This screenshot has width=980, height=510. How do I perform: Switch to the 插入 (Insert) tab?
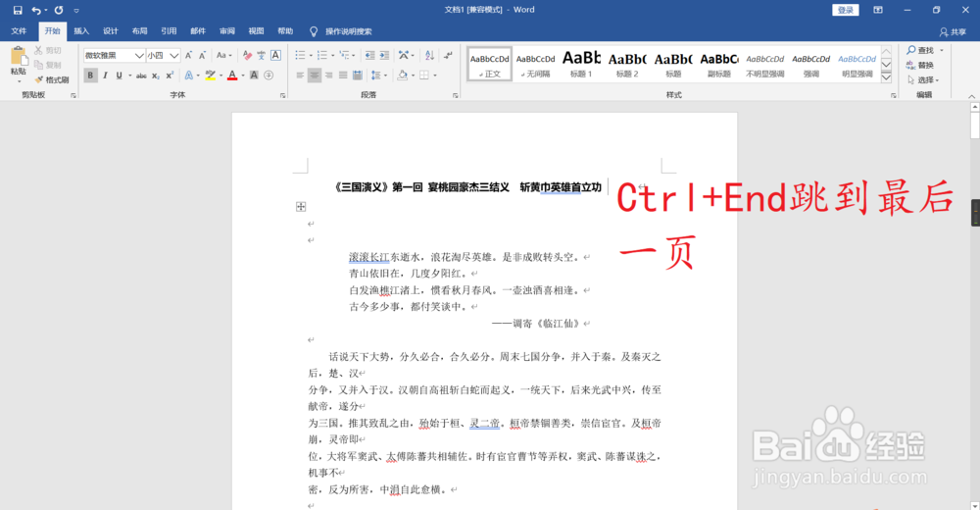81,31
